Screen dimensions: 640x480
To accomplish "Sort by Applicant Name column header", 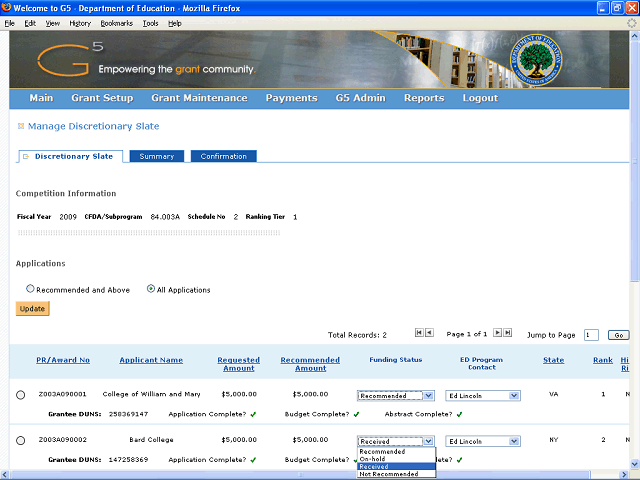I will point(151,360).
